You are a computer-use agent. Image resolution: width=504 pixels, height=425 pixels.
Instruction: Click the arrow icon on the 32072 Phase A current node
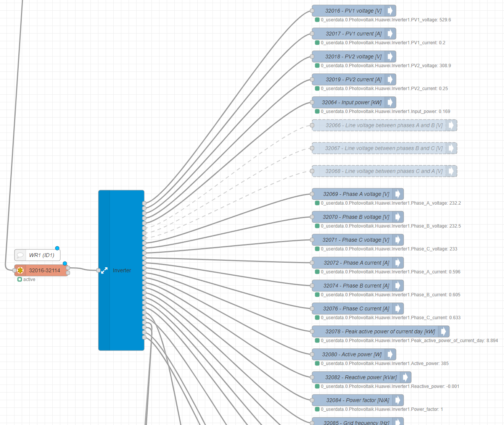pyautogui.click(x=398, y=263)
